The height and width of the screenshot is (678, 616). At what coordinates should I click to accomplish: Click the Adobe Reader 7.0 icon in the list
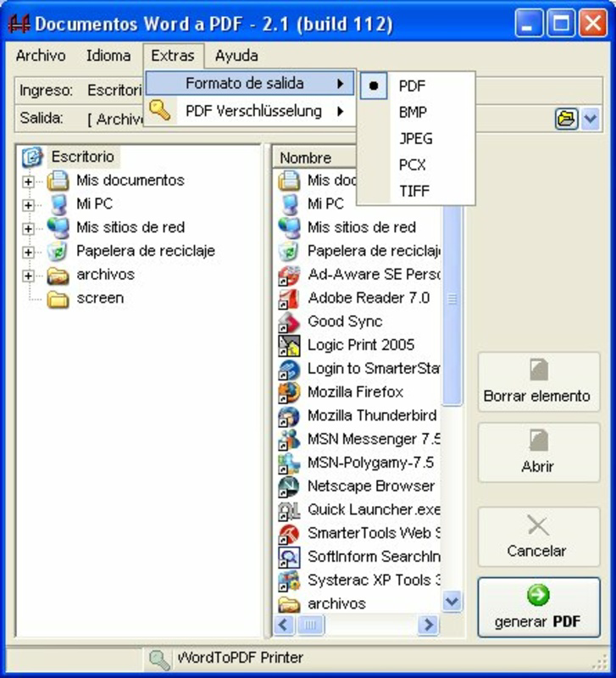289,299
